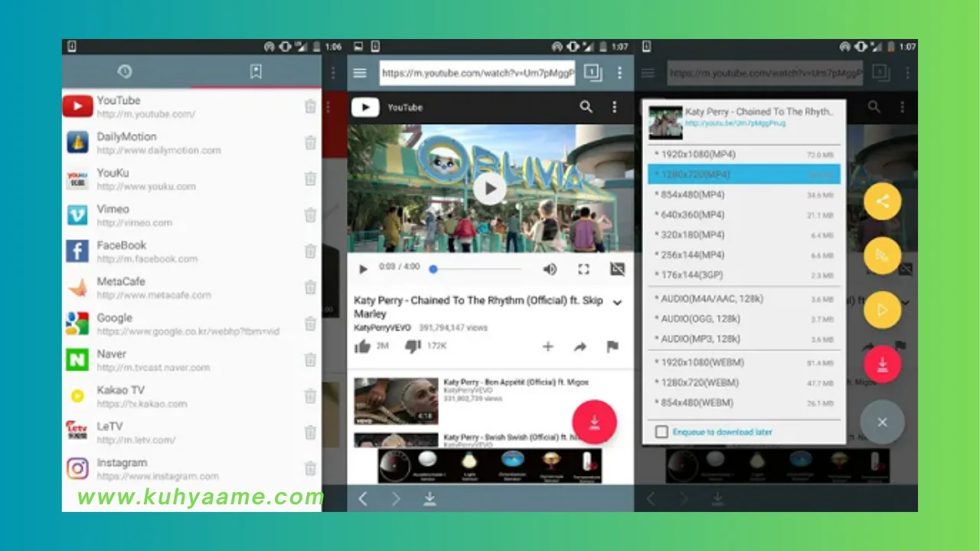
Task: Choose AUDIO(OGG, 128k) format
Action: [743, 318]
